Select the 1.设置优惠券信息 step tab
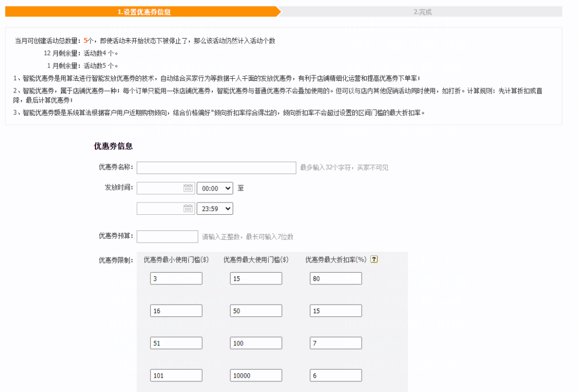 [x=144, y=11]
